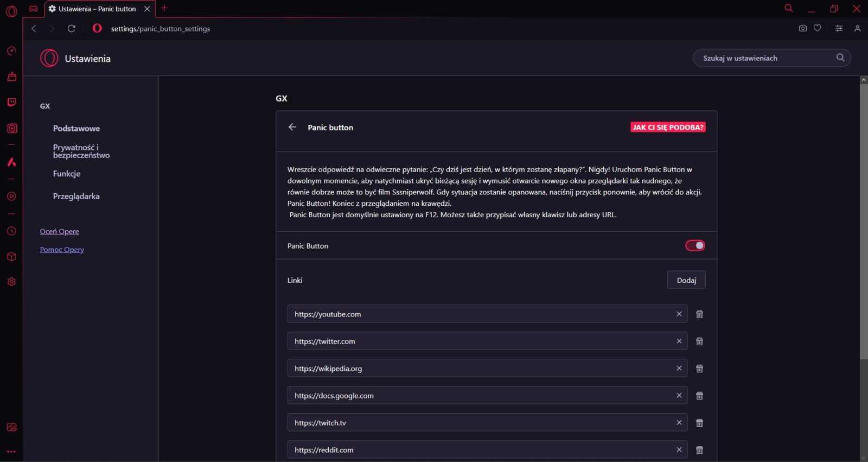Select Prywatność i bezpieczeństwo section
Screen dimensions: 868x462
point(81,151)
